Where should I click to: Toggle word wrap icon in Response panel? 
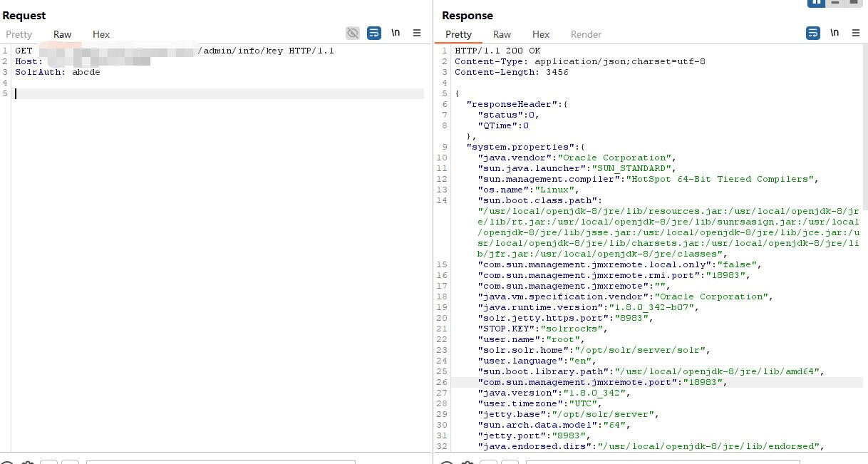pyautogui.click(x=812, y=33)
